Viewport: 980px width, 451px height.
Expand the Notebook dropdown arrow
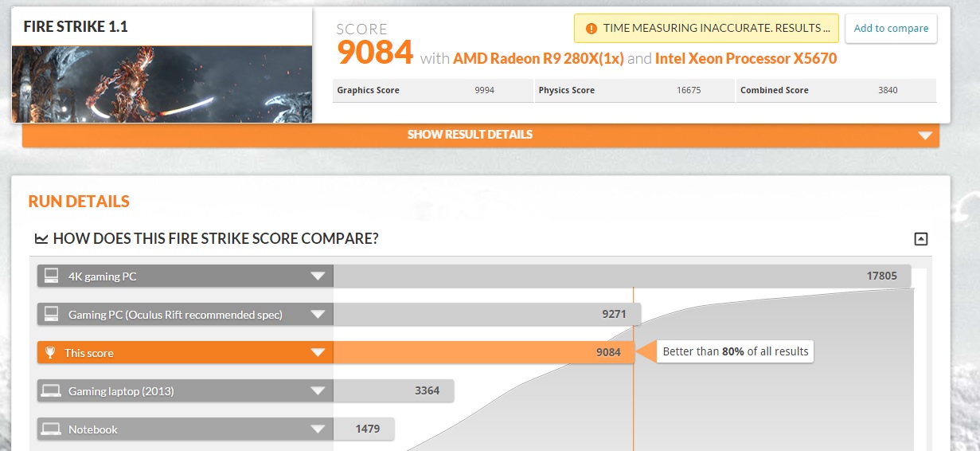coord(318,429)
